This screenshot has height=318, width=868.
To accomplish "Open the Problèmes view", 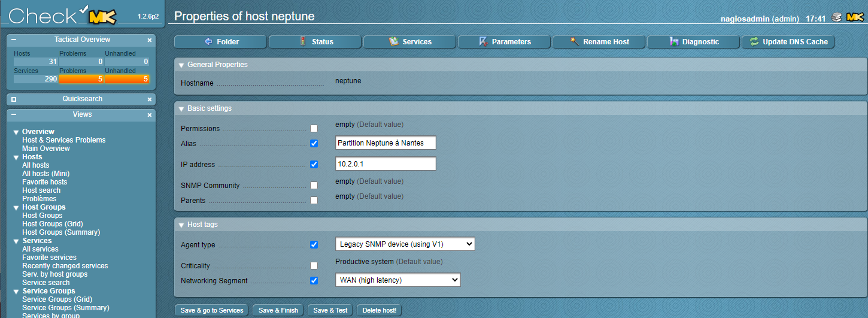I will [x=40, y=199].
